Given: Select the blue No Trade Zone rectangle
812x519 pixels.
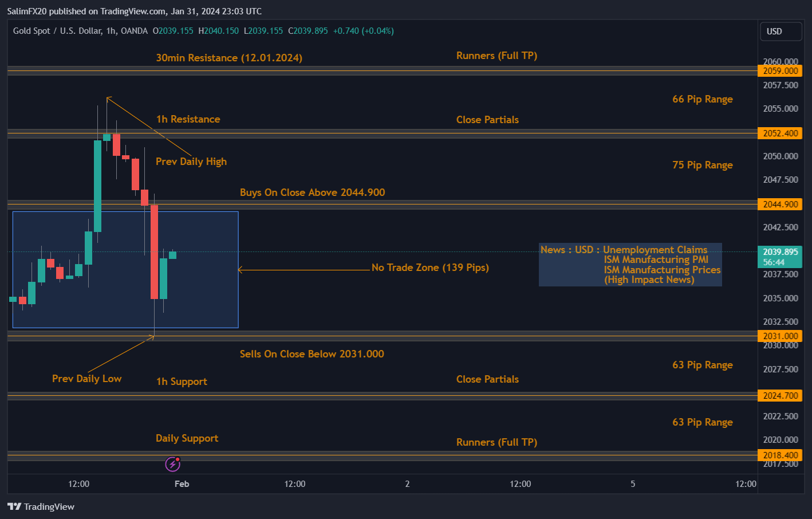Looking at the screenshot, I should click(x=125, y=269).
